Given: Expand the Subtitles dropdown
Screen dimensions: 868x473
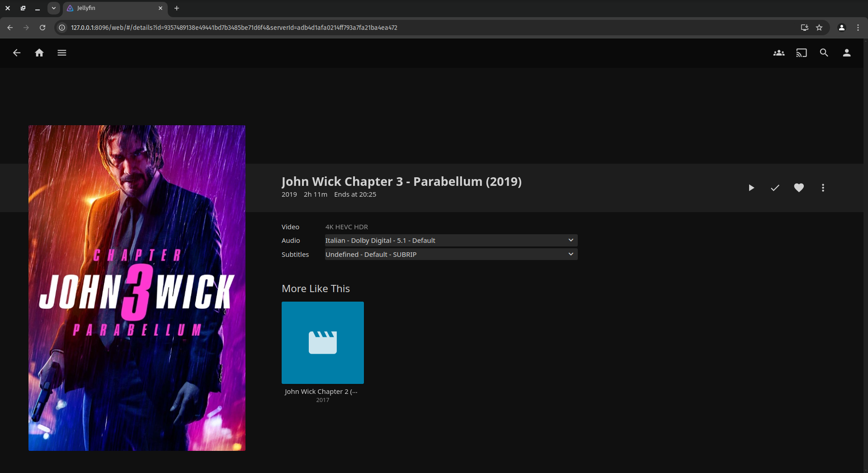Looking at the screenshot, I should [x=451, y=255].
